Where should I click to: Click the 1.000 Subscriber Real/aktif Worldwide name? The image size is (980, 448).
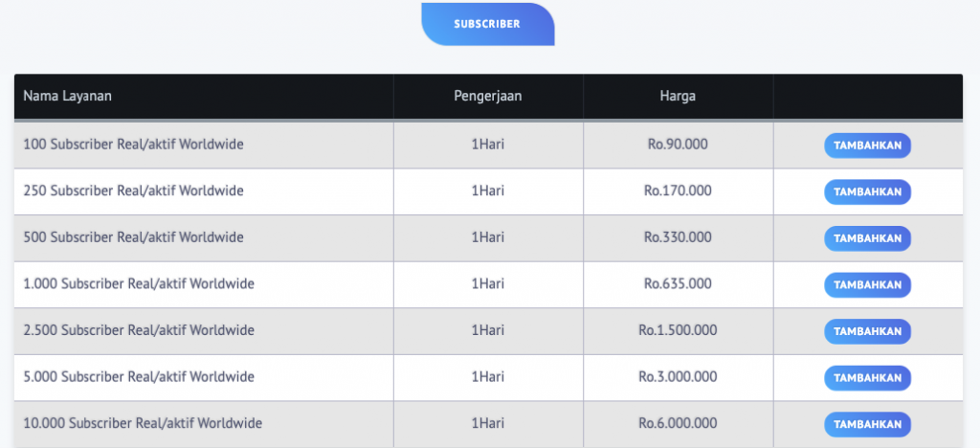coord(139,283)
